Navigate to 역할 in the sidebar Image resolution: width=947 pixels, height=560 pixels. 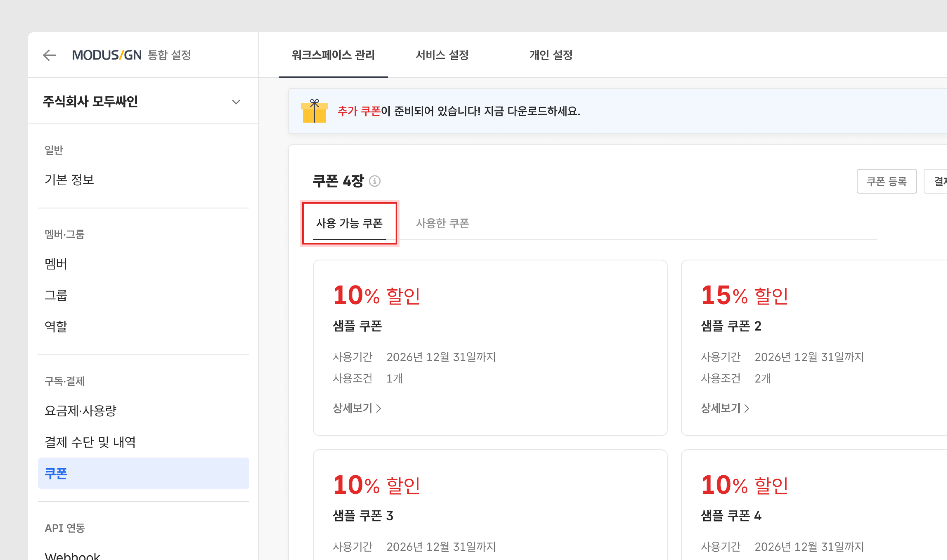[x=56, y=326]
